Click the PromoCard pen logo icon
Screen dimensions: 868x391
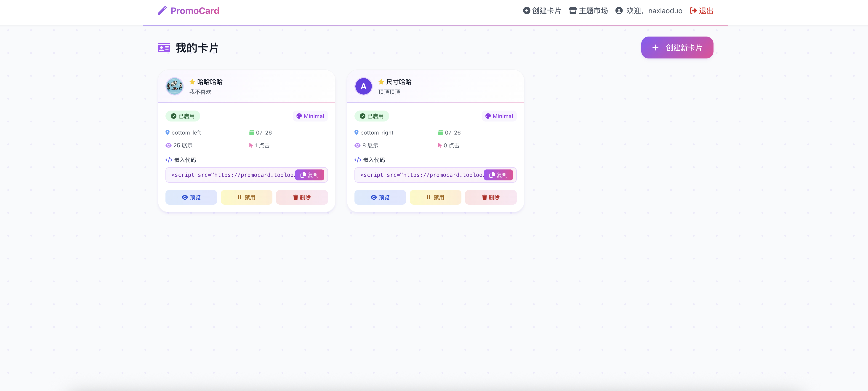pos(162,11)
